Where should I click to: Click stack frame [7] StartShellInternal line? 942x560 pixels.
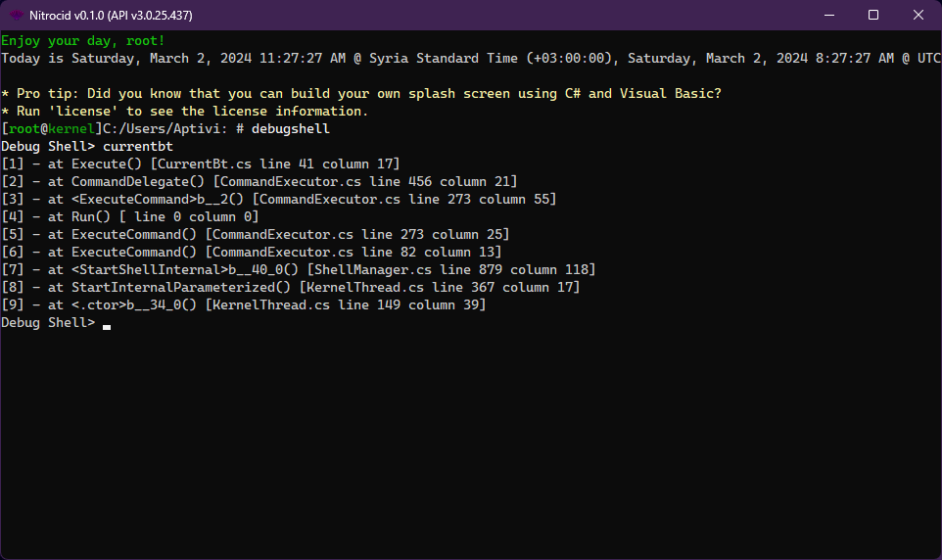click(299, 270)
